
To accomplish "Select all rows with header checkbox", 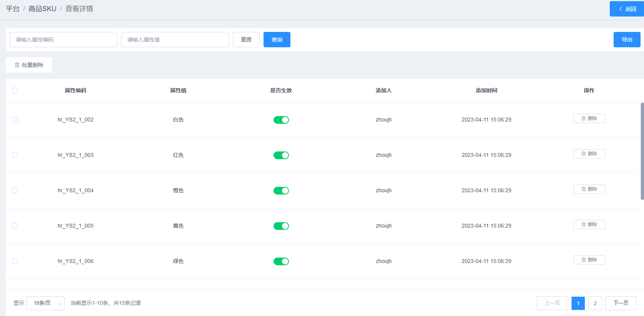I will pyautogui.click(x=15, y=90).
